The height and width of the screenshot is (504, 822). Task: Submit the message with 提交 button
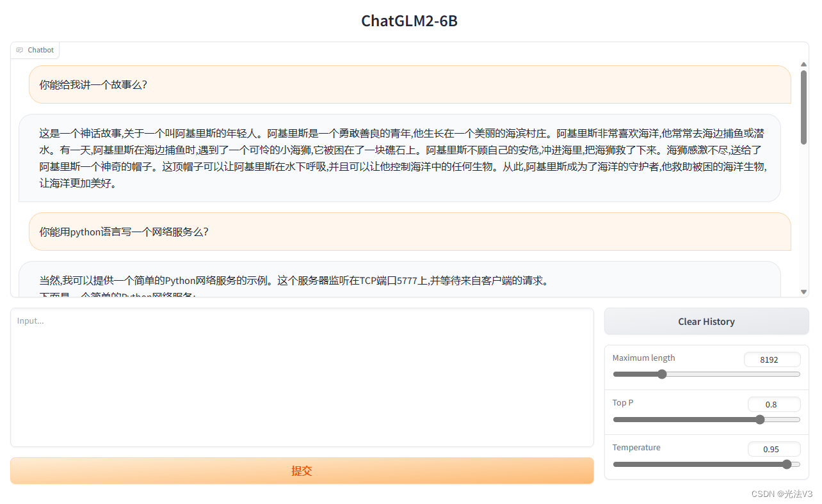click(302, 471)
